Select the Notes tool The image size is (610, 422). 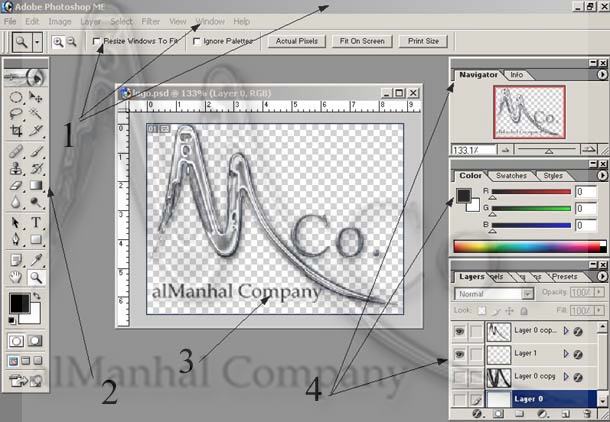pyautogui.click(x=16, y=260)
